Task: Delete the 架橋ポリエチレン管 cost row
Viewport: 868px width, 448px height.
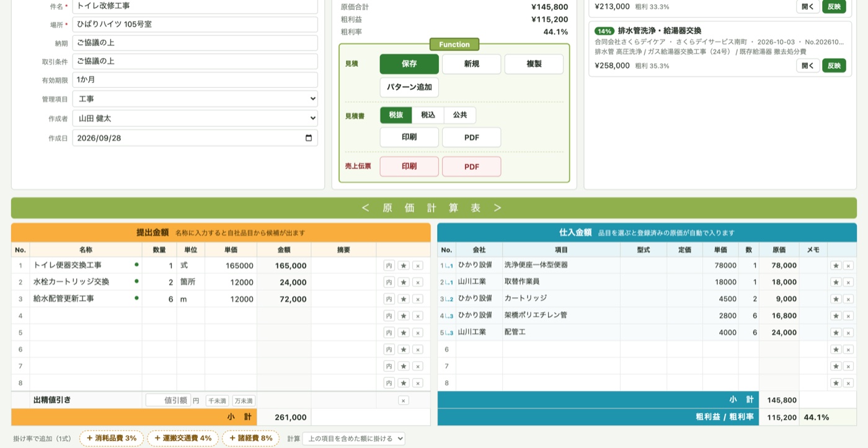Action: [848, 315]
